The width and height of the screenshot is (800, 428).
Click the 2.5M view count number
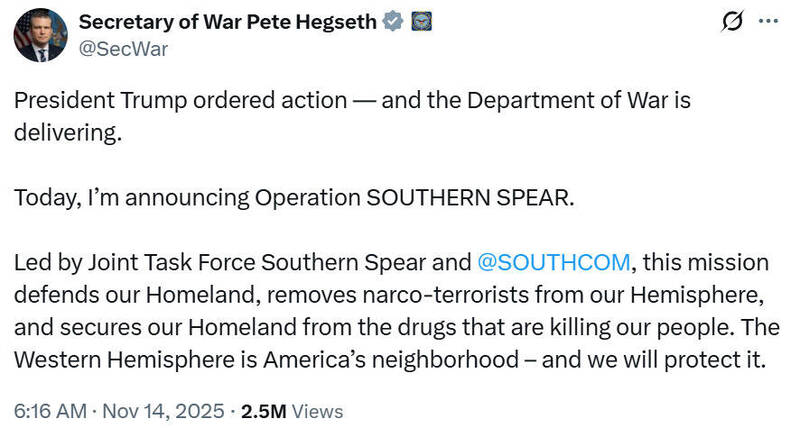(265, 411)
